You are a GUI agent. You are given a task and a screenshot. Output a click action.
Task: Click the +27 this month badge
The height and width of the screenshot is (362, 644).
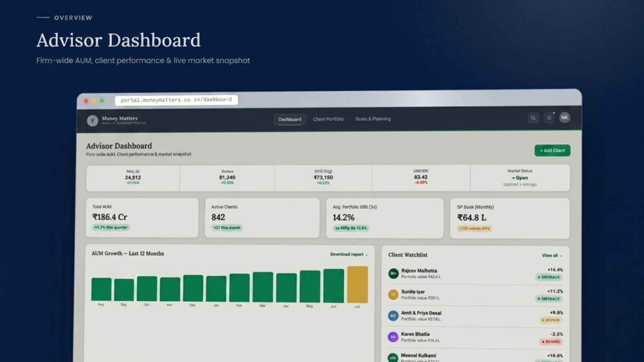[x=227, y=228]
